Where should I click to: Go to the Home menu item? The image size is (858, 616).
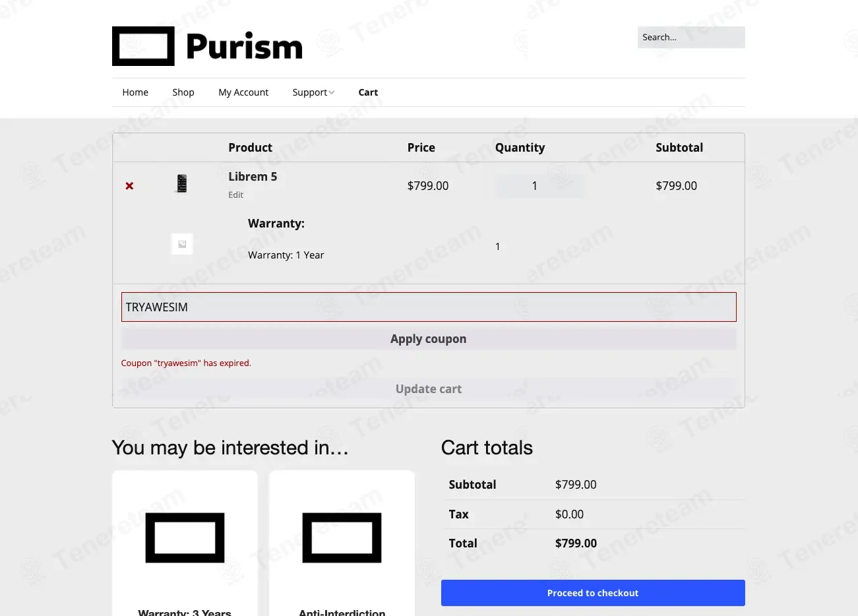tap(135, 92)
